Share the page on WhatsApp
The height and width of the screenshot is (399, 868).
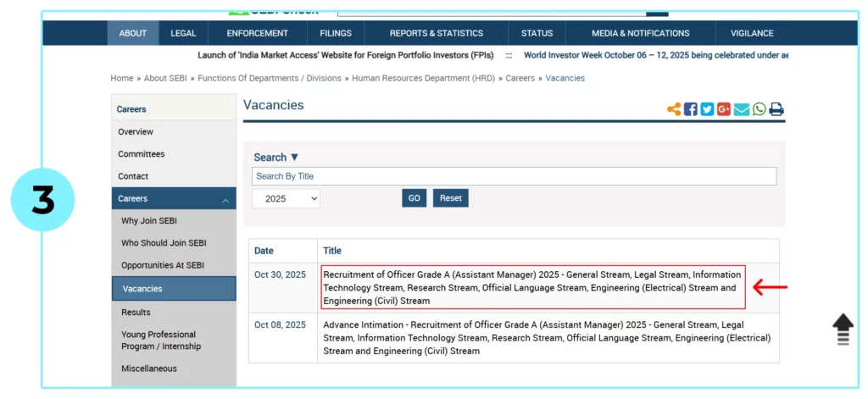pyautogui.click(x=759, y=109)
